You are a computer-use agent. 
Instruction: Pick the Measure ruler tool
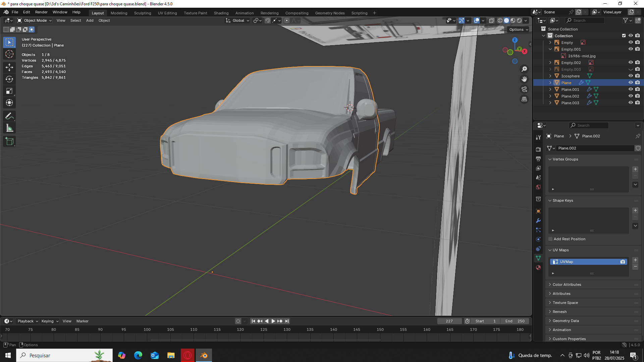coord(9,128)
